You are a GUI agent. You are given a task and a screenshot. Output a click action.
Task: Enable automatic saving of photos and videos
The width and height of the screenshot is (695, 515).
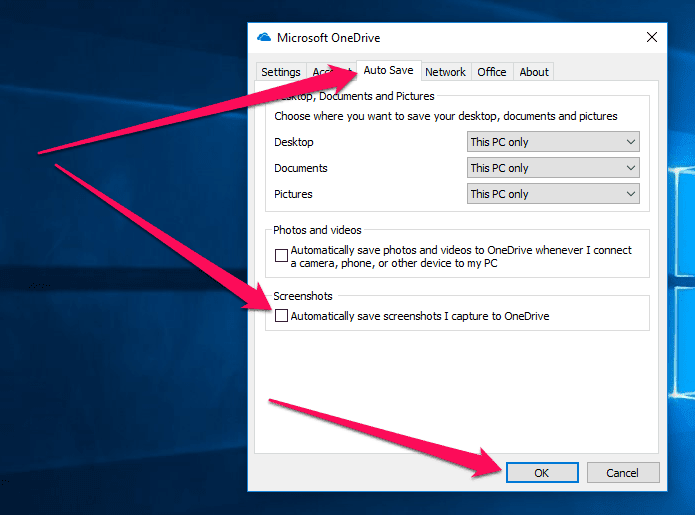click(281, 256)
